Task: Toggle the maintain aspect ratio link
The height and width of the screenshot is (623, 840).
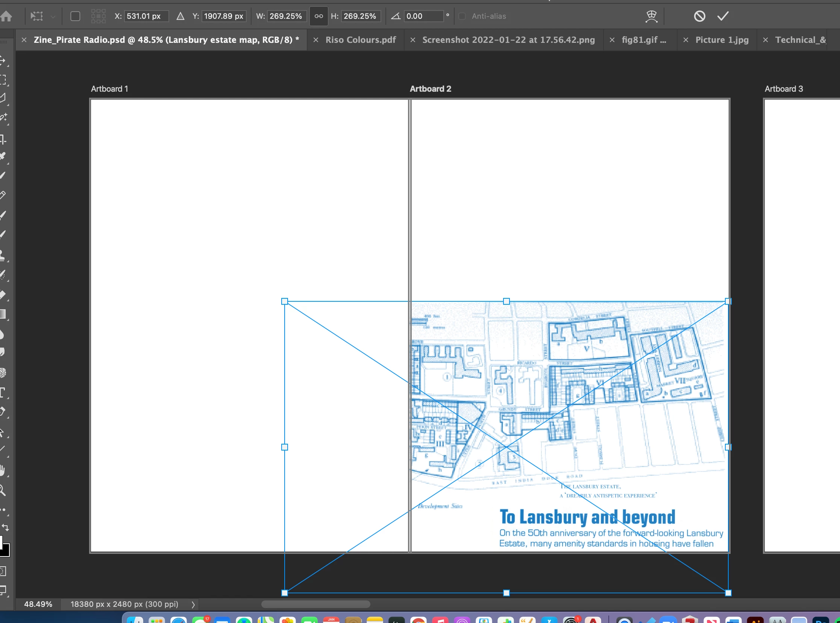Action: (318, 16)
